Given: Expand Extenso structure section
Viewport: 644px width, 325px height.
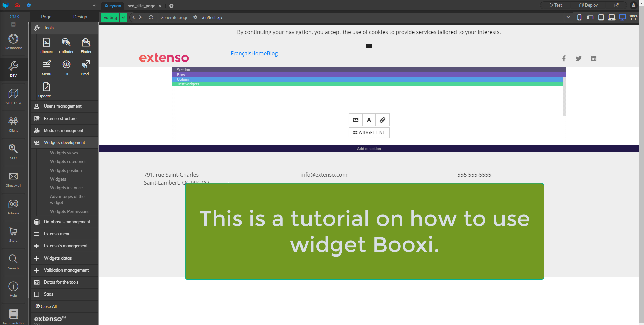Looking at the screenshot, I should click(64, 119).
